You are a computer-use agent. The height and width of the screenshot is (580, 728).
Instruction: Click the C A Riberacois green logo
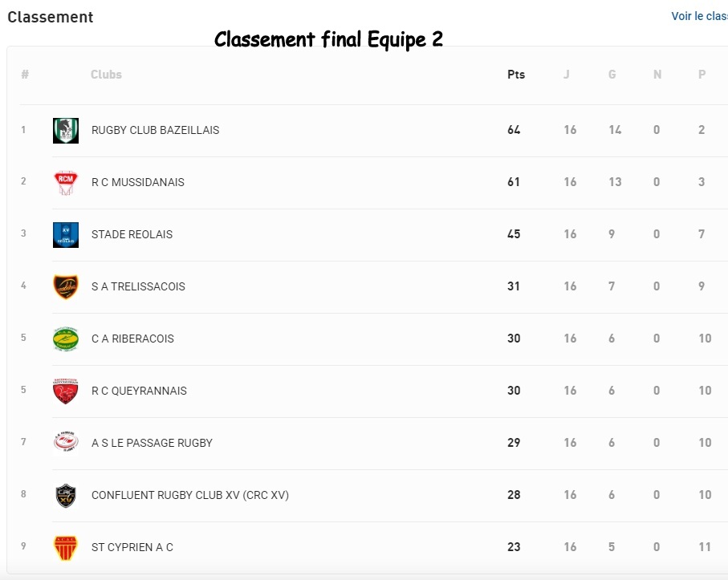click(x=66, y=339)
